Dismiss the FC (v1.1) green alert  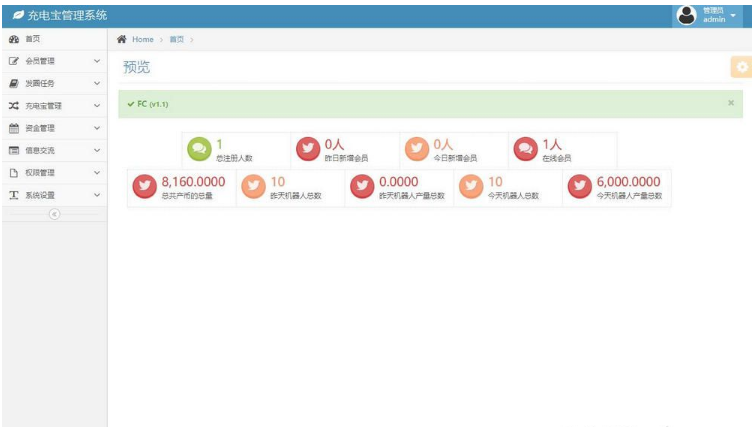pyautogui.click(x=730, y=103)
